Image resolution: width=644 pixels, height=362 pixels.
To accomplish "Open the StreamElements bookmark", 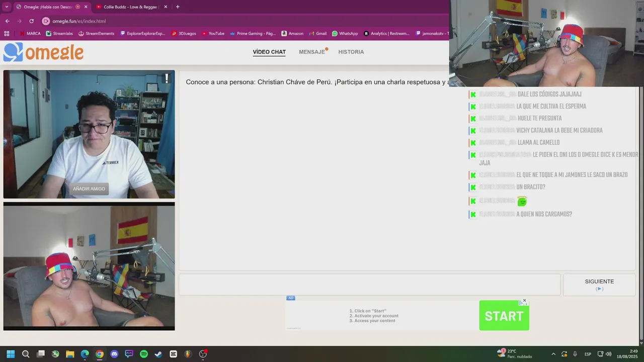I will click(96, 34).
